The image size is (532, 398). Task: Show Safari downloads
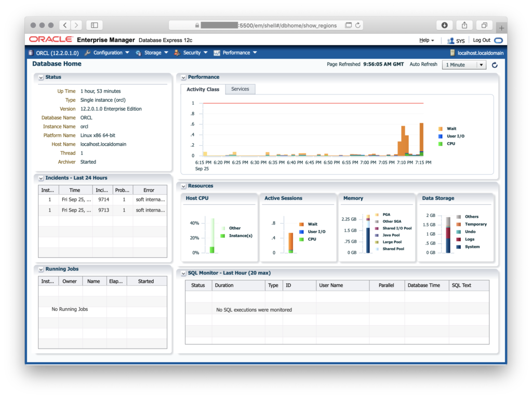(x=445, y=25)
